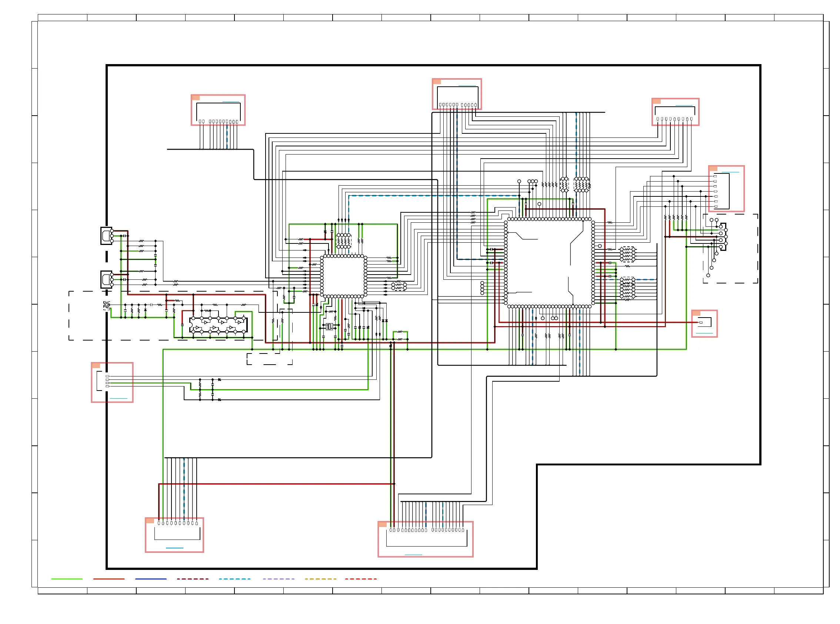This screenshot has width=840, height=624.
Task: Open the blue link in right-edge seven-pin connector box
Action: (x=730, y=172)
